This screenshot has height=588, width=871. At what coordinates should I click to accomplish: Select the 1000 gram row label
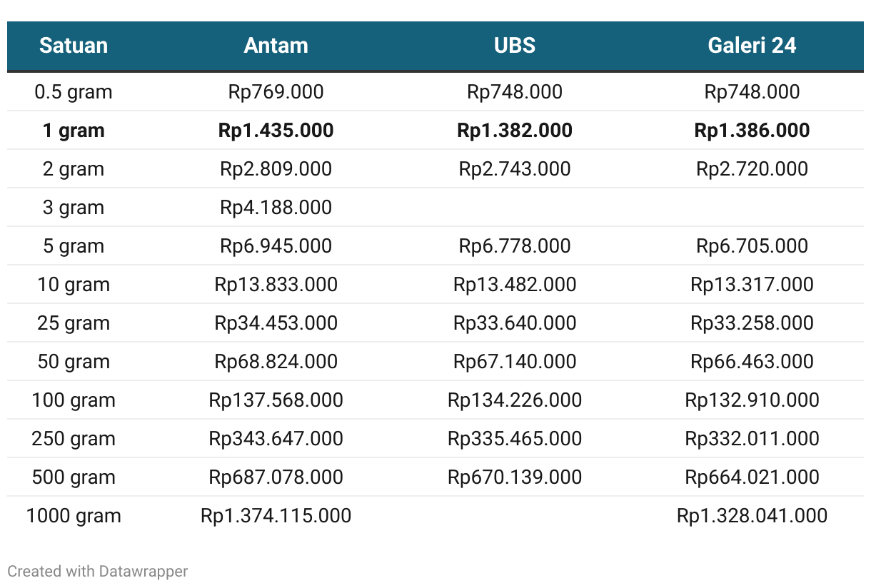coord(74,516)
